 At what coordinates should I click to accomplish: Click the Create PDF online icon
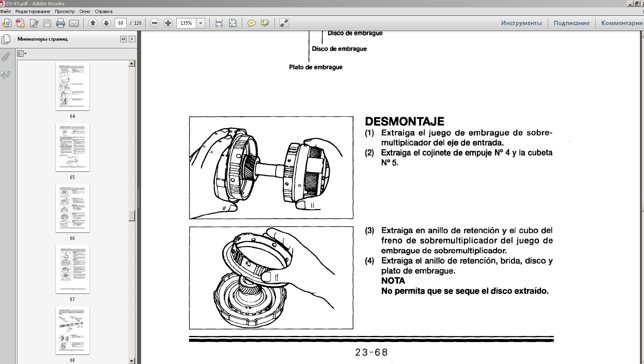pos(20,23)
